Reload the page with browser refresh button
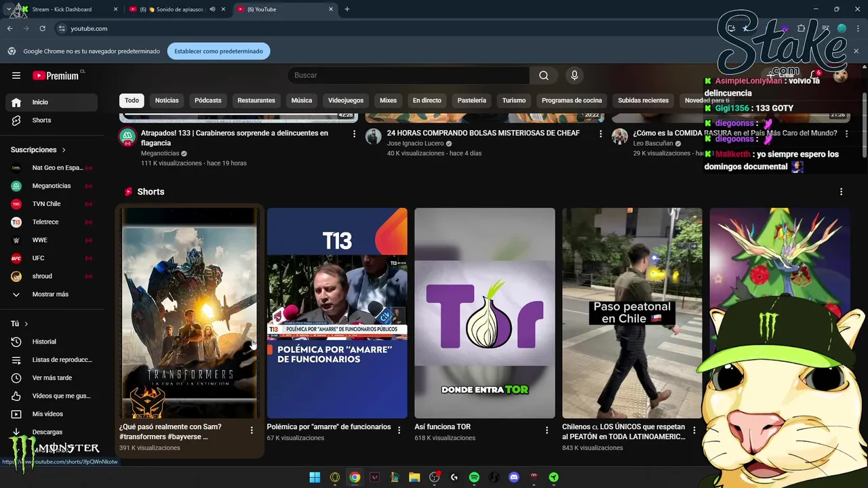This screenshot has width=868, height=488. (x=42, y=28)
